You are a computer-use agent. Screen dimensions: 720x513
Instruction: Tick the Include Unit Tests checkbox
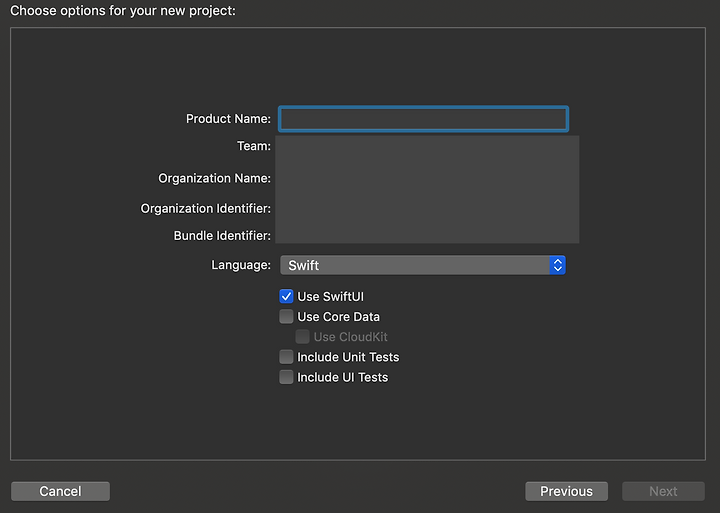tap(286, 357)
